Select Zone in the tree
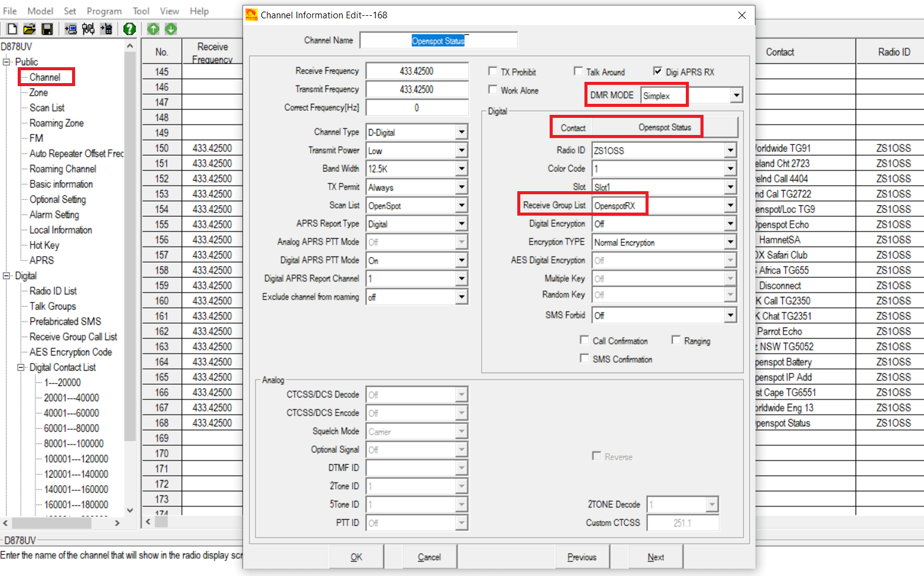This screenshot has width=924, height=576. [x=38, y=92]
